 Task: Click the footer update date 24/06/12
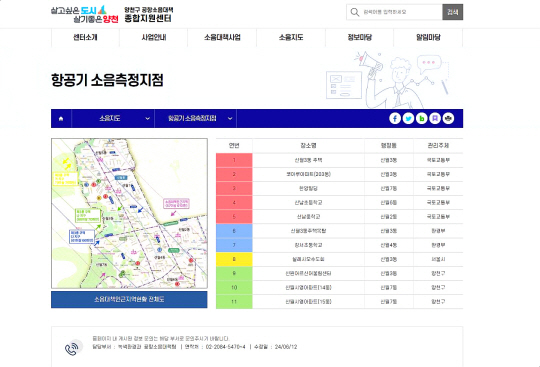click(286, 347)
